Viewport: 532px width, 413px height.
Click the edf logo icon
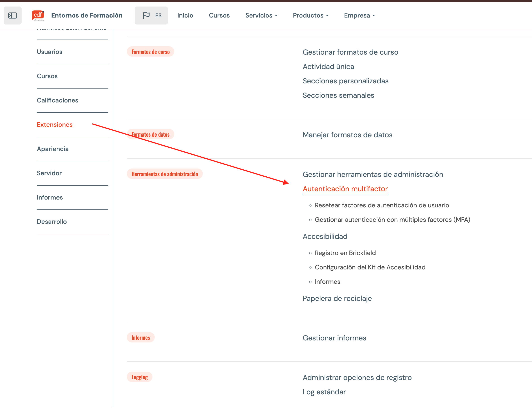coord(38,15)
